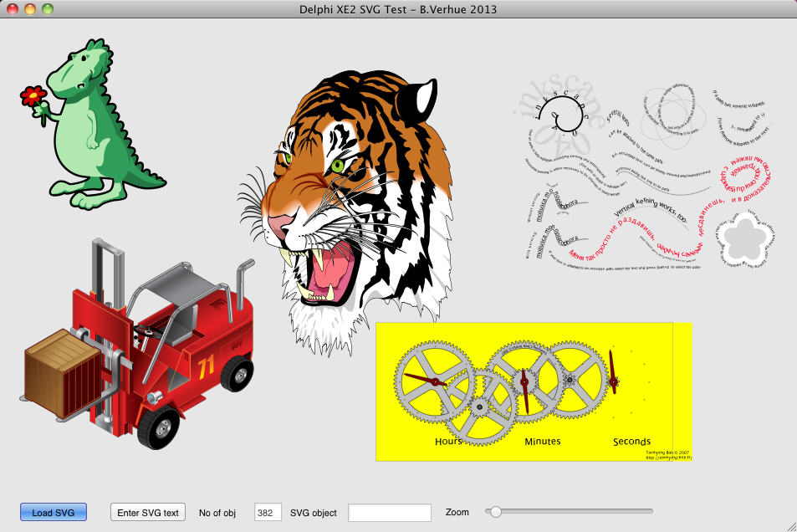Select the green dragon graphic

pyautogui.click(x=99, y=125)
